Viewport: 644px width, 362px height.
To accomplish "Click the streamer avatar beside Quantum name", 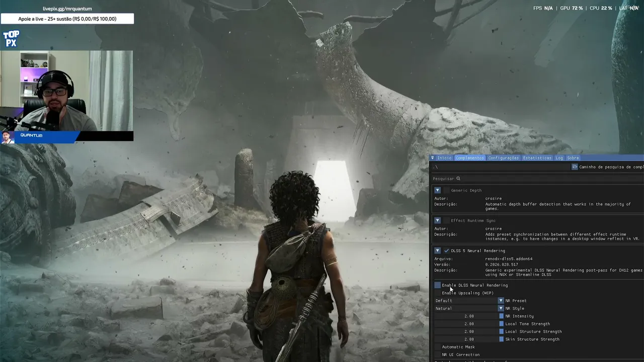I will tap(7, 137).
